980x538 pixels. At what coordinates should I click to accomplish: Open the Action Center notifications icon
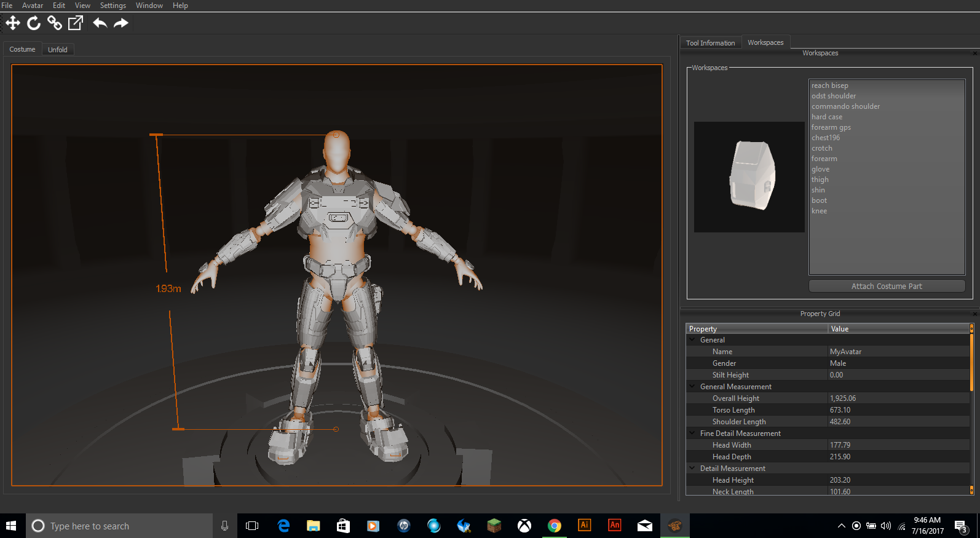(x=961, y=526)
